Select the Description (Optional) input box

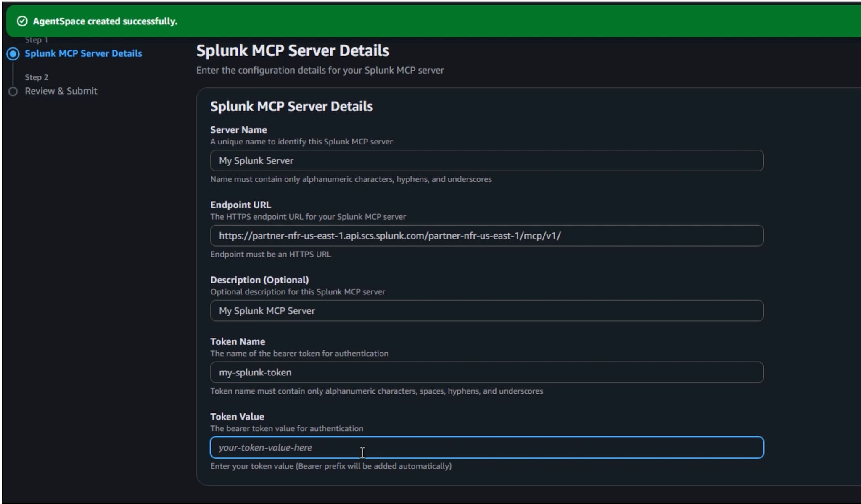[x=486, y=311]
